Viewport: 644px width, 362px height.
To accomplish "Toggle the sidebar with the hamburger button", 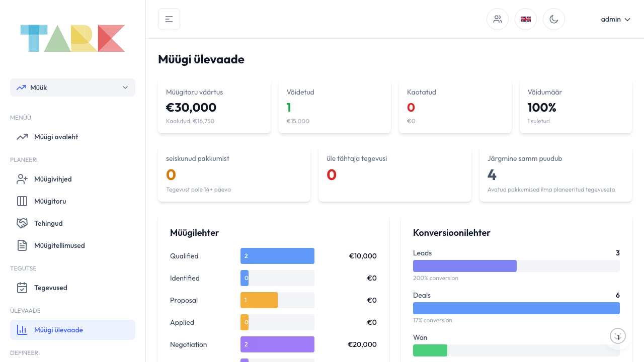I will (169, 19).
